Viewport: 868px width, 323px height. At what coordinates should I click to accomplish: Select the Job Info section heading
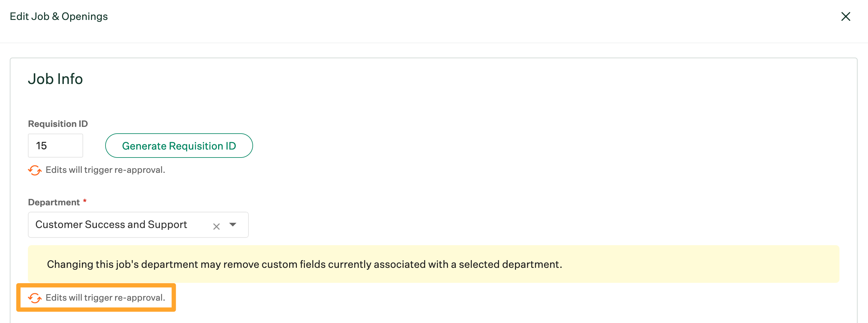click(55, 79)
